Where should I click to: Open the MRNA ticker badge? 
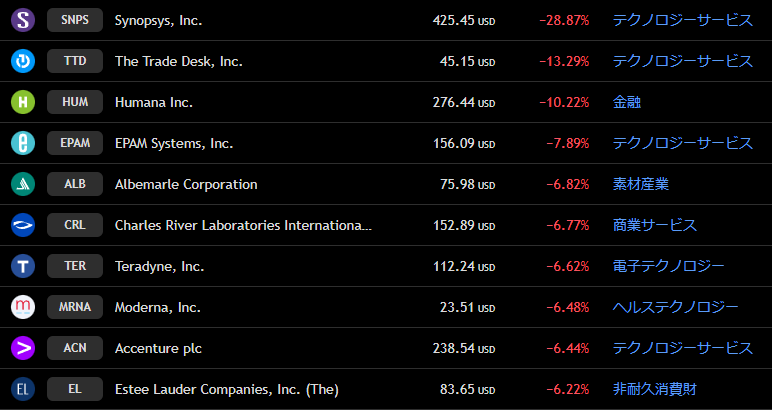(75, 307)
